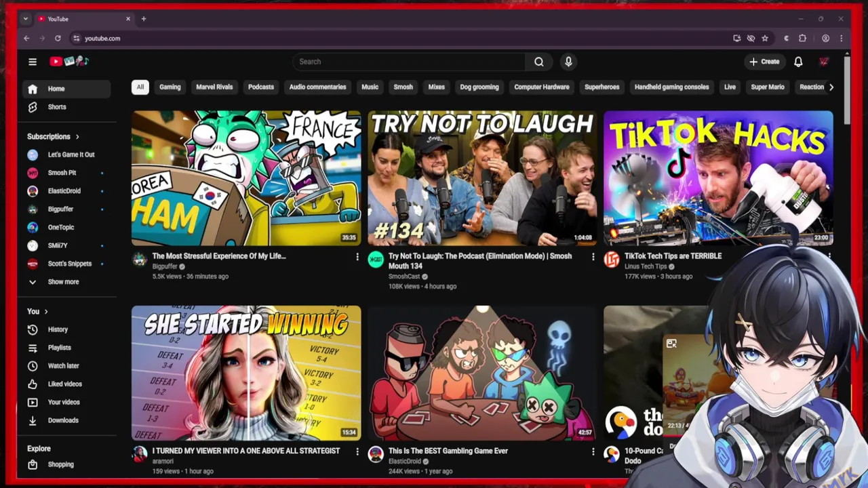Open Playlists in sidebar

(66, 348)
